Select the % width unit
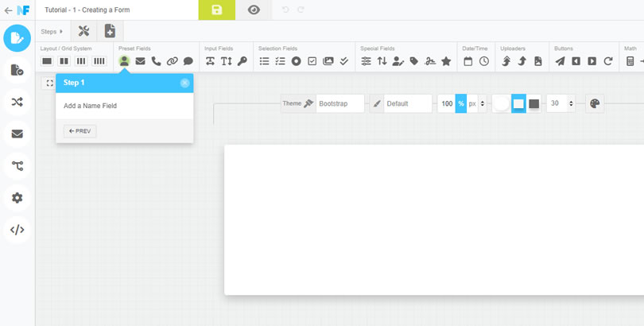644x326 pixels. (x=461, y=103)
